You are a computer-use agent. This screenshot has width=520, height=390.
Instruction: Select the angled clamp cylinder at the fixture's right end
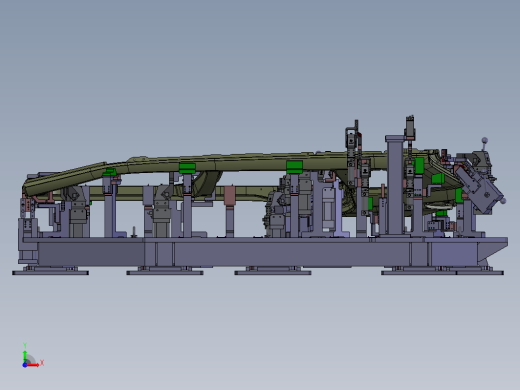pos(480,189)
